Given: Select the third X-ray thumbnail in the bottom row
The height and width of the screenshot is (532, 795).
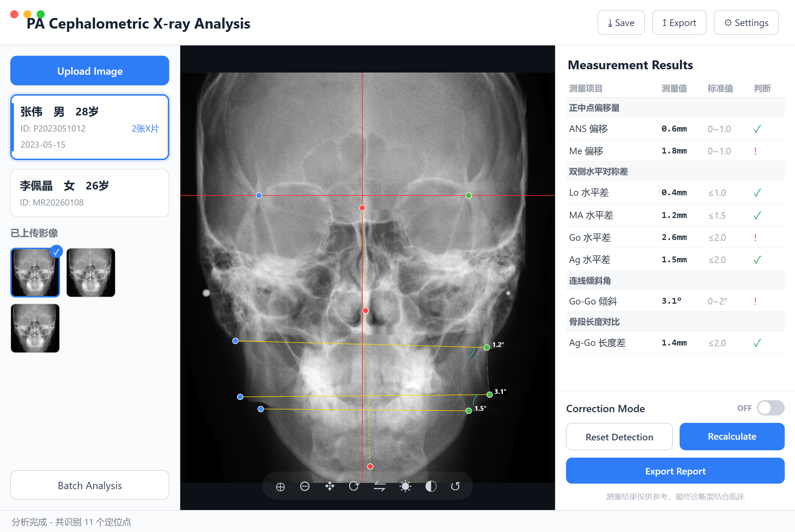Looking at the screenshot, I should [35, 328].
